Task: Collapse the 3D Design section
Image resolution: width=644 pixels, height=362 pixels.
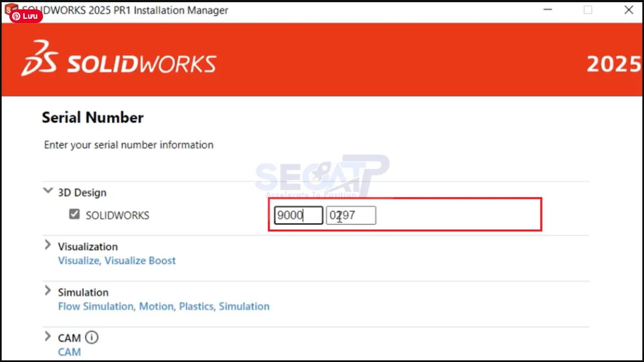Action: 47,191
